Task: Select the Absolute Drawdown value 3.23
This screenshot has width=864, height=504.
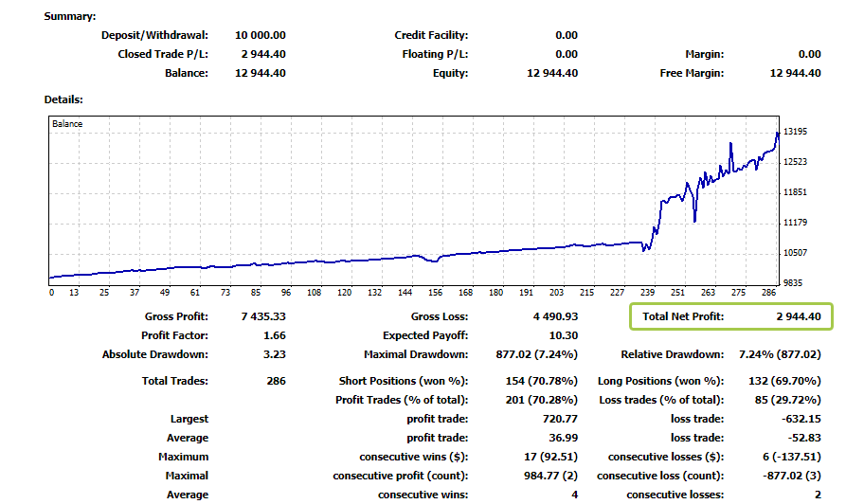Action: click(x=275, y=354)
